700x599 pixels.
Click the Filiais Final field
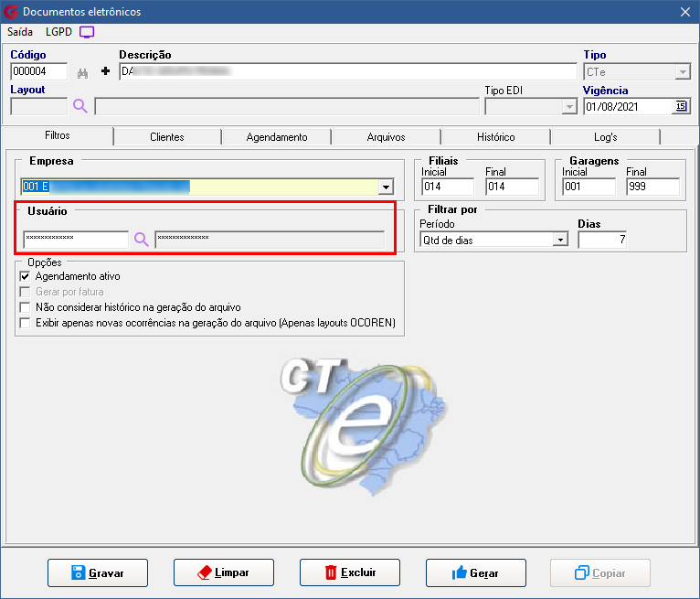(512, 187)
